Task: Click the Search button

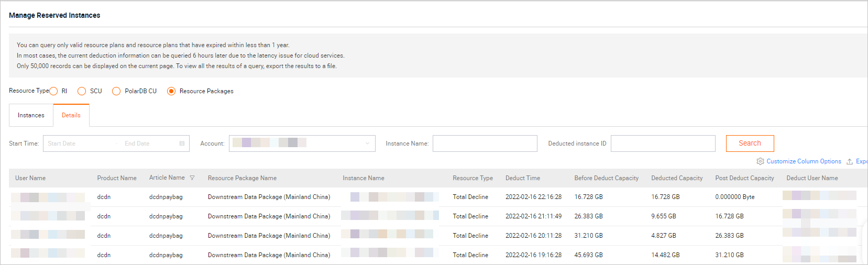Action: tap(750, 143)
